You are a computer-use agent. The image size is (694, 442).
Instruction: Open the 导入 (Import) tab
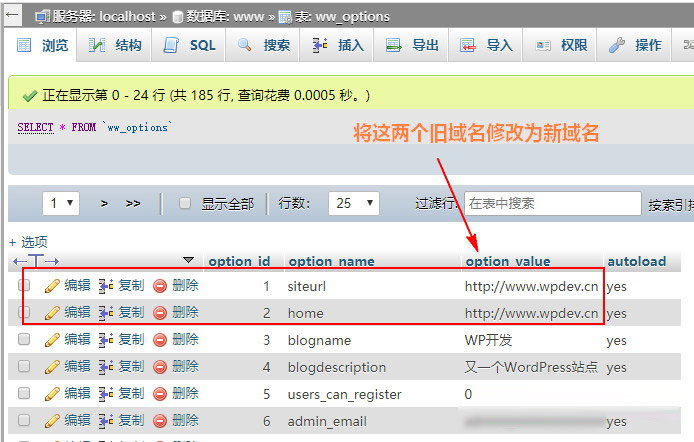coord(486,45)
